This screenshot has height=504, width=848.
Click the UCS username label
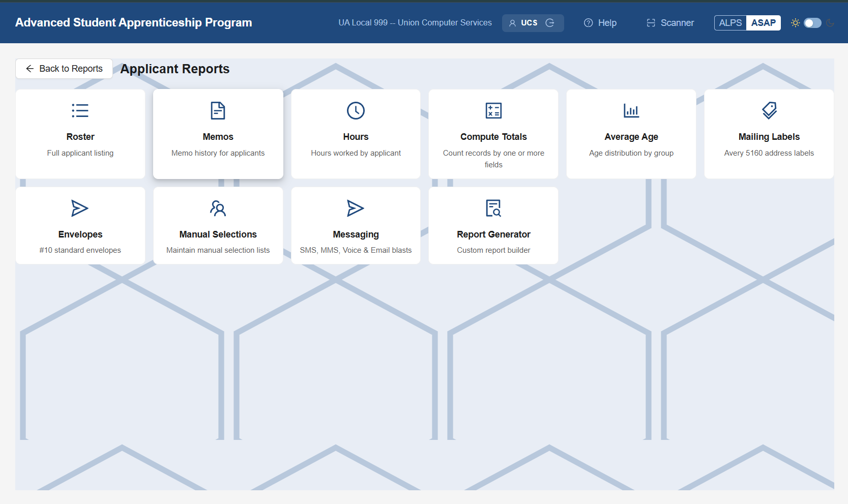click(x=529, y=23)
